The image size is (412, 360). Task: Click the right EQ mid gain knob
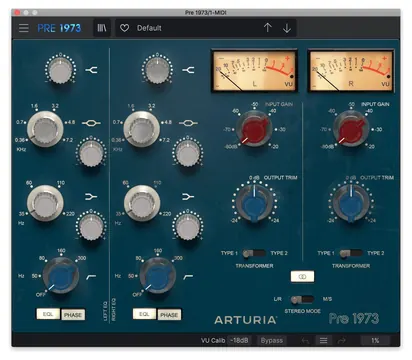pos(188,153)
